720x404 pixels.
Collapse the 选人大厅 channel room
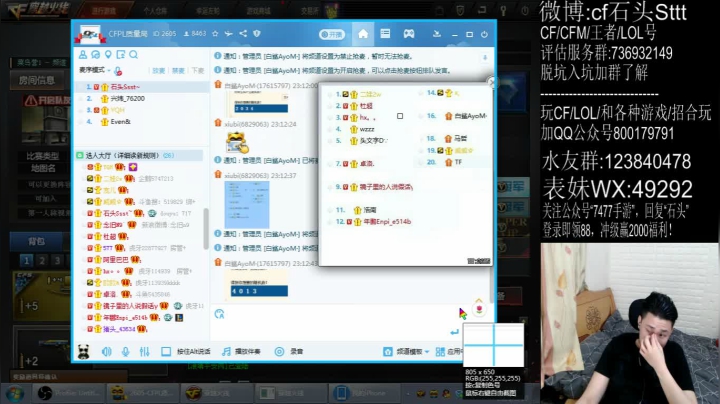point(79,156)
